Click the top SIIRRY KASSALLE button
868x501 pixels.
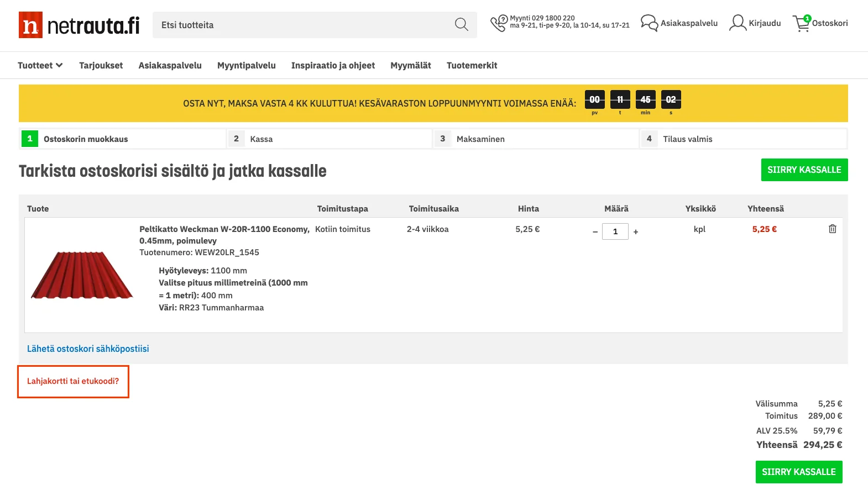(x=804, y=170)
